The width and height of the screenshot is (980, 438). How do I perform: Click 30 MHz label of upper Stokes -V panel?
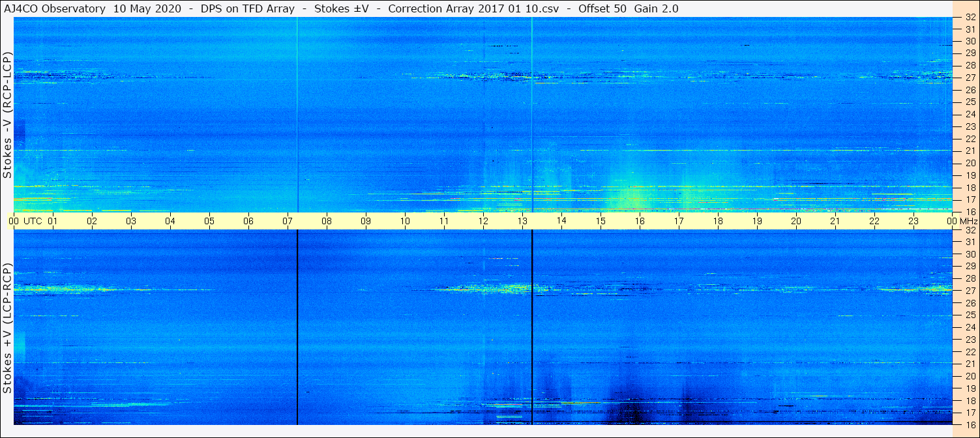click(970, 41)
